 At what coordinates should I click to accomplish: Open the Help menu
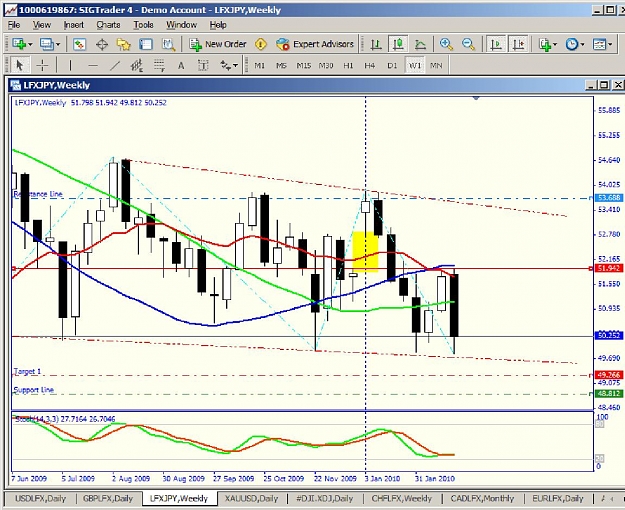click(x=218, y=25)
